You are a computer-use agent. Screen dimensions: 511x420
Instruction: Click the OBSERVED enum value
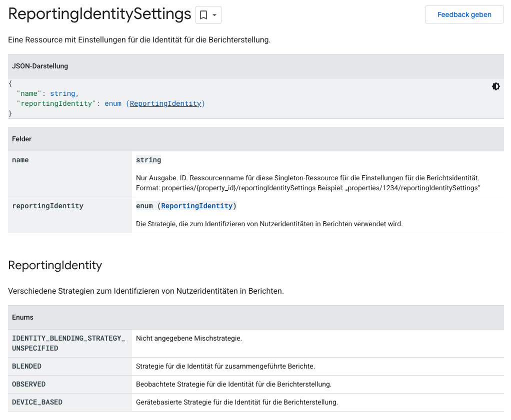click(28, 384)
